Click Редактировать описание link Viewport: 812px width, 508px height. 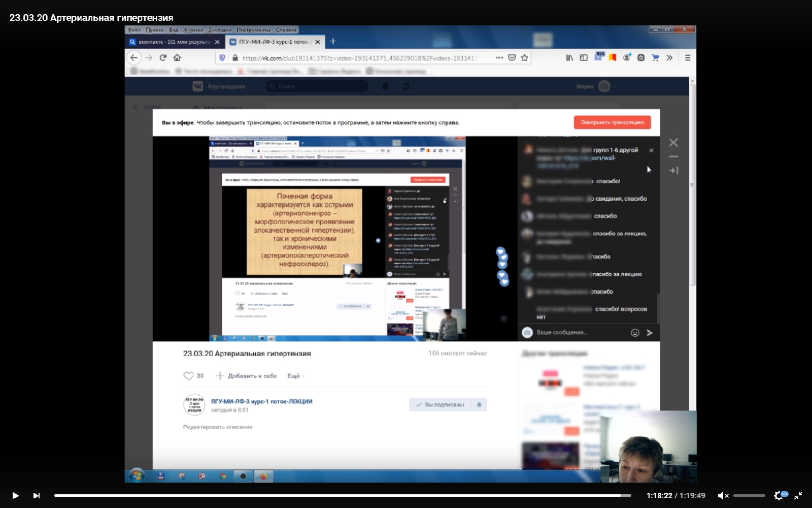tap(218, 427)
